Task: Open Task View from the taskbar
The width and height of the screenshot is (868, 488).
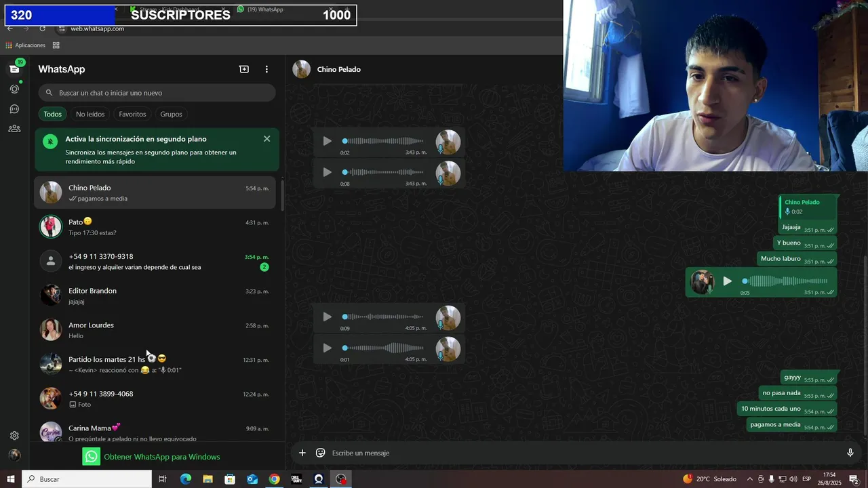Action: coord(163,479)
